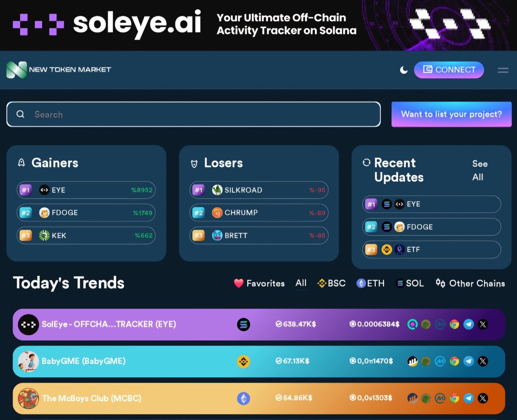The height and width of the screenshot is (420, 517).
Task: Filter trends by BSC chain
Action: pos(331,283)
